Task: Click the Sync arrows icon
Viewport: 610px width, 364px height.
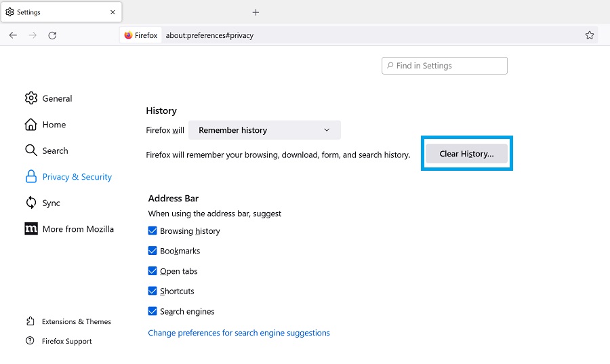Action: 30,203
